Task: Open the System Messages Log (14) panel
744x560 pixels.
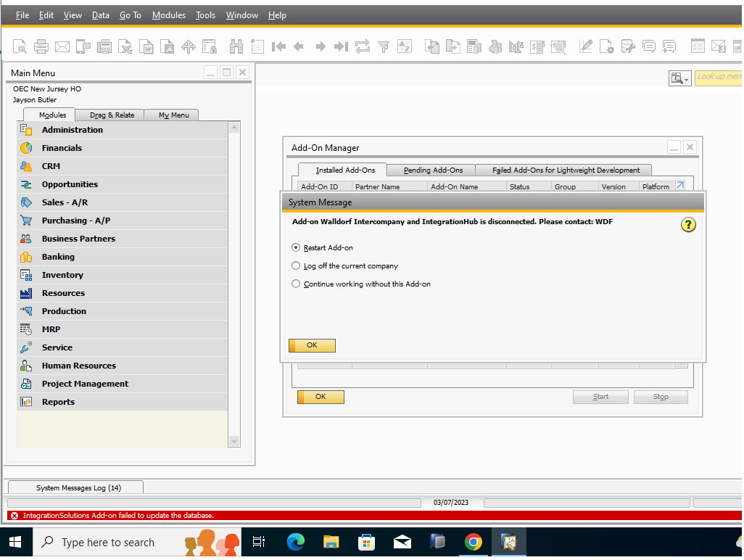Action: click(78, 488)
